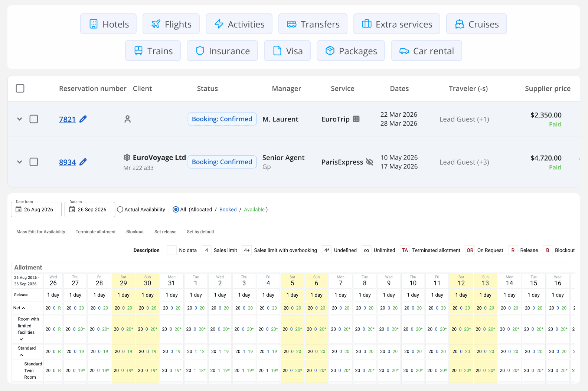
Task: Go to the Packages tab
Action: [351, 51]
